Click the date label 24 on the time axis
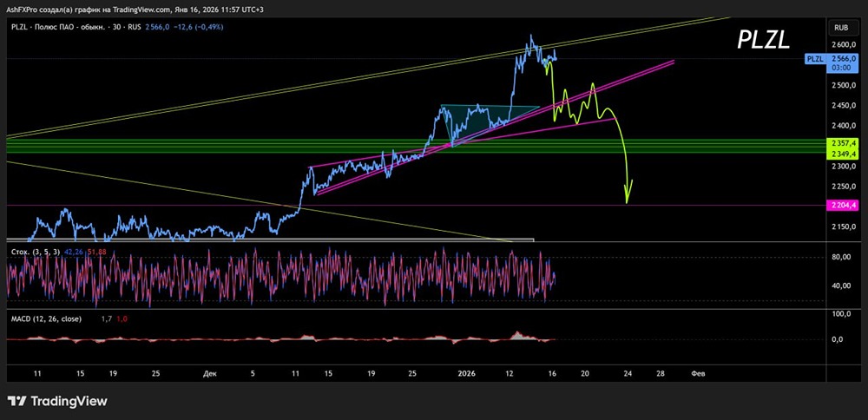 tap(628, 374)
